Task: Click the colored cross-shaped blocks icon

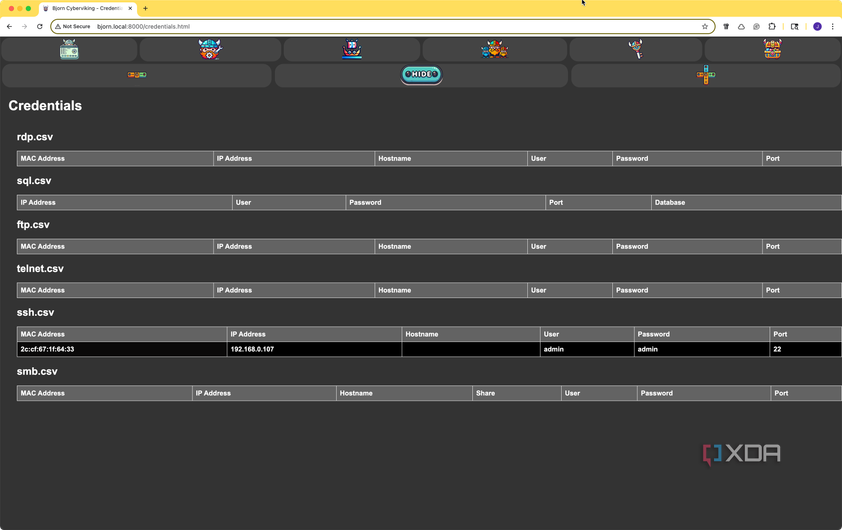Action: click(706, 75)
